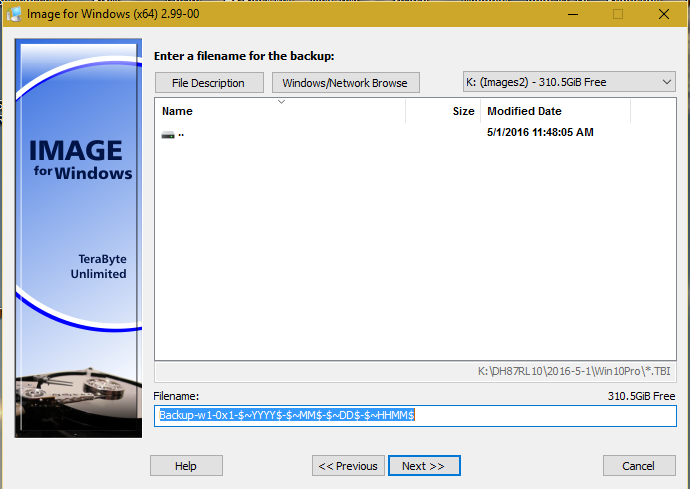Open the Help button
Screen dimensions: 690x489
[186, 466]
